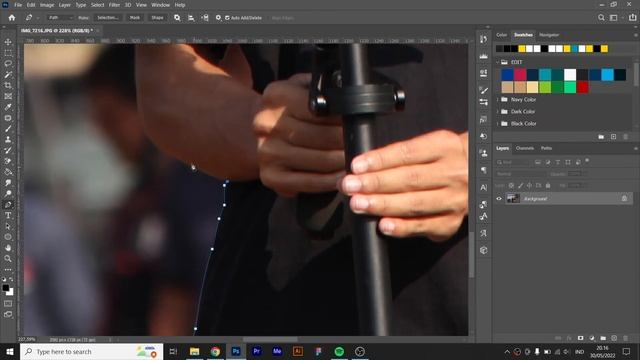Open the Histogram panel icon in the dock
Viewport: 640px width, 360px height.
coord(484,56)
